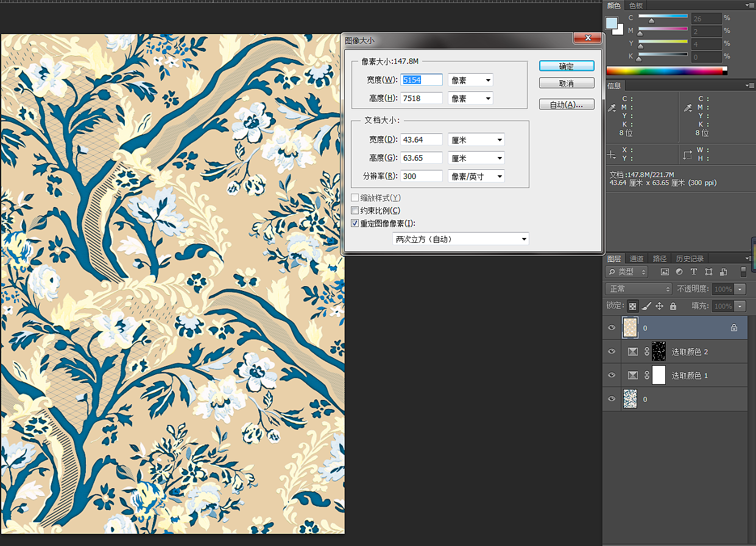This screenshot has height=546, width=756.
Task: Select the shape layer filter icon
Action: point(708,272)
